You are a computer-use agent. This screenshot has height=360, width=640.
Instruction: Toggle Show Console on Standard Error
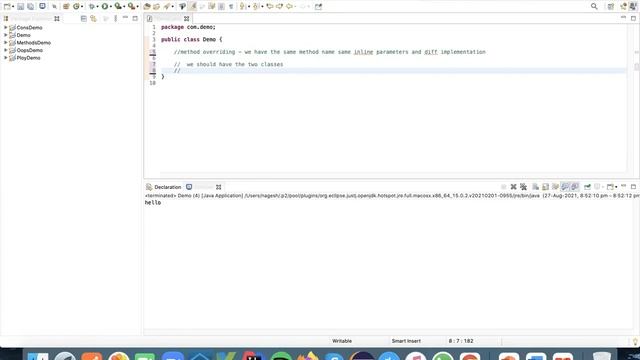tap(575, 187)
